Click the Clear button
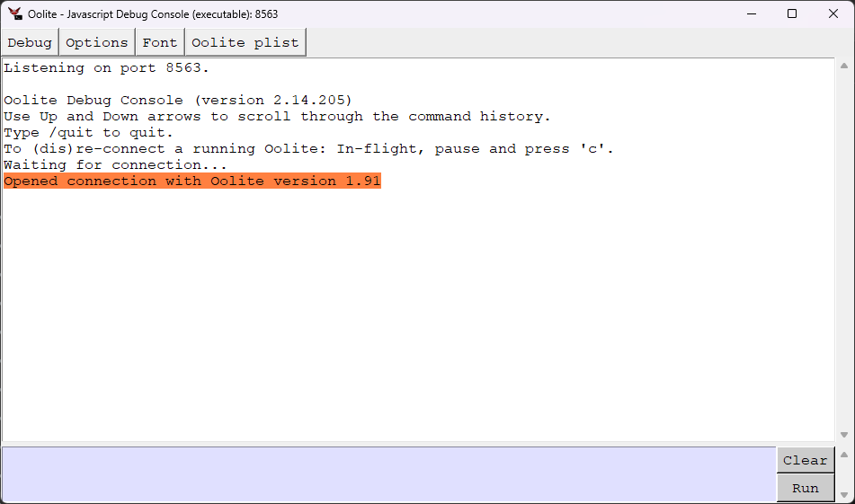The height and width of the screenshot is (504, 855). pyautogui.click(x=806, y=460)
